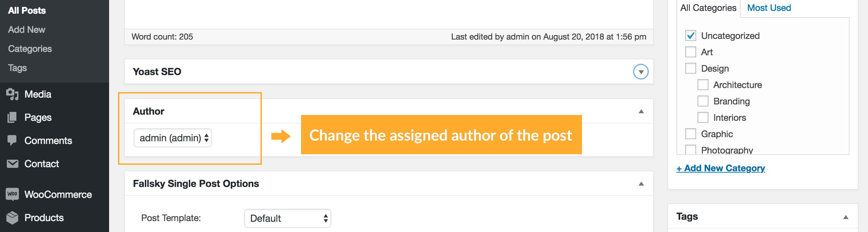Uncheck the Uncategorized category
This screenshot has width=868, height=232.
tap(691, 35)
